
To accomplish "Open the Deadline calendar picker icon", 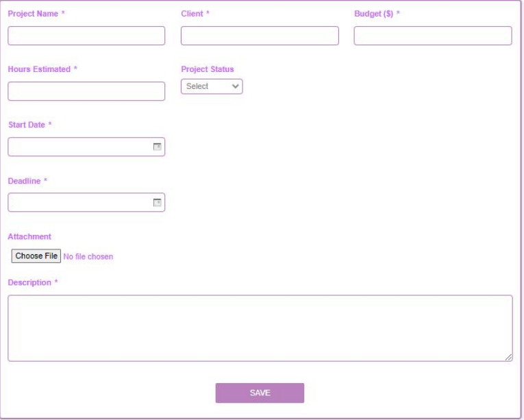I will click(157, 202).
